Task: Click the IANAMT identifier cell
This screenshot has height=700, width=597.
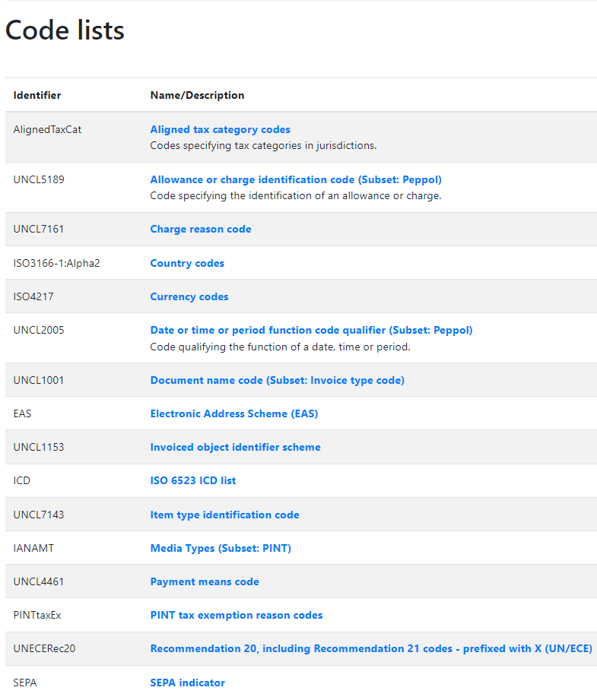Action: (33, 548)
